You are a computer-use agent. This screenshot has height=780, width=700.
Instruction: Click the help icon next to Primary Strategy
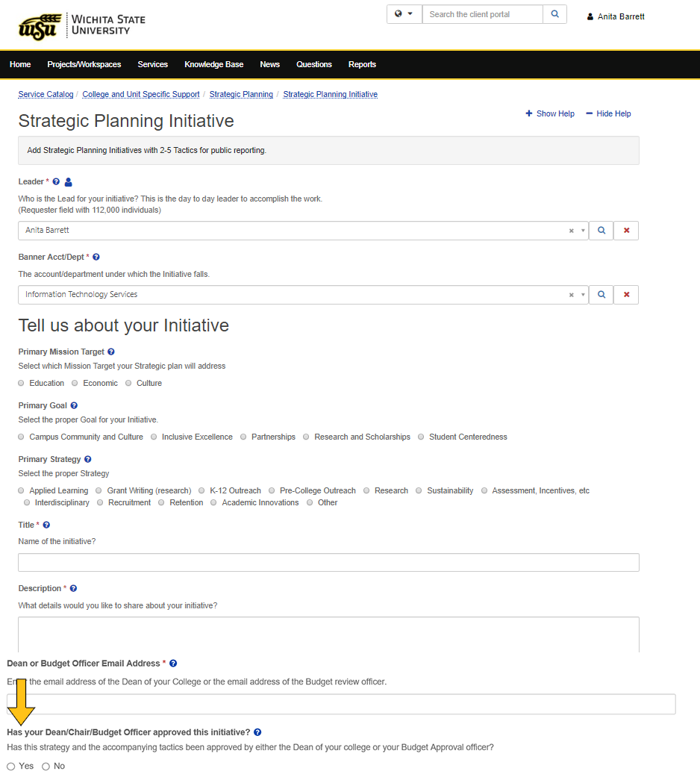pyautogui.click(x=88, y=459)
